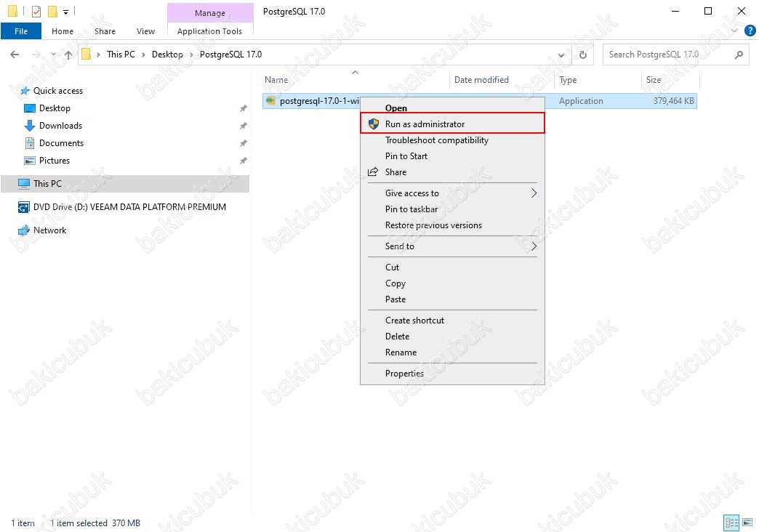Click Properties quick access toolbar icon
This screenshot has width=759, height=532.
[x=36, y=11]
